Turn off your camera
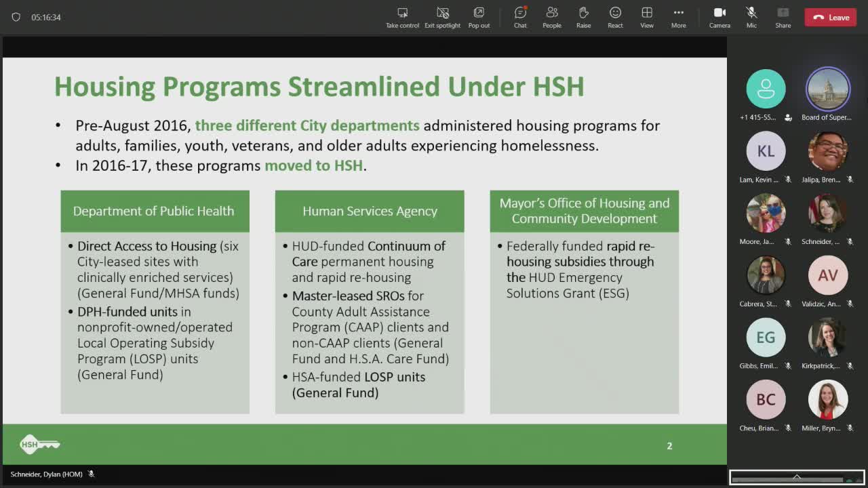 tap(719, 17)
